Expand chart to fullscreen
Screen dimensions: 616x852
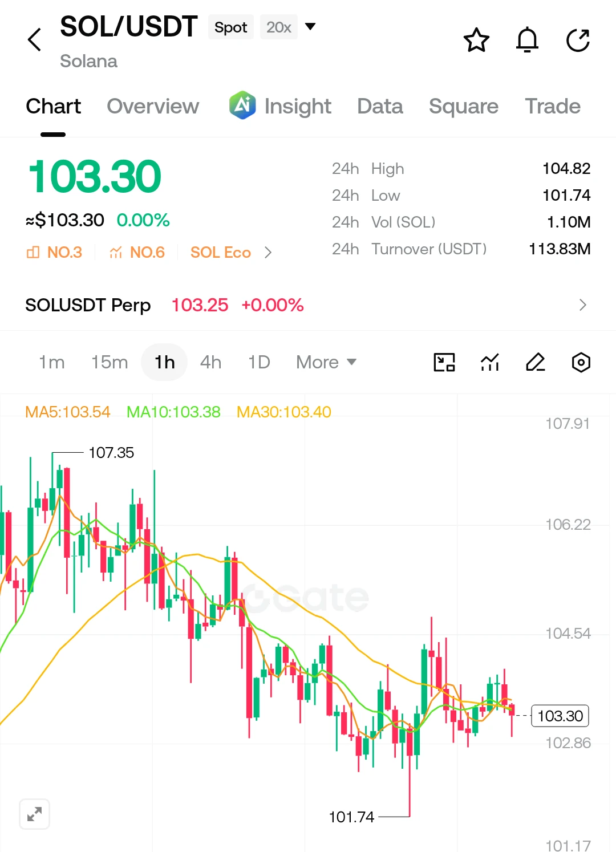pyautogui.click(x=35, y=814)
